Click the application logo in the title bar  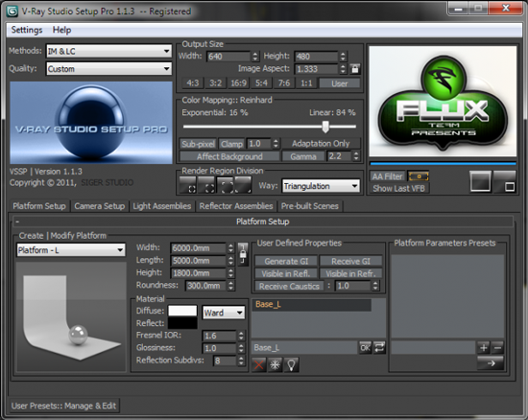coord(12,12)
